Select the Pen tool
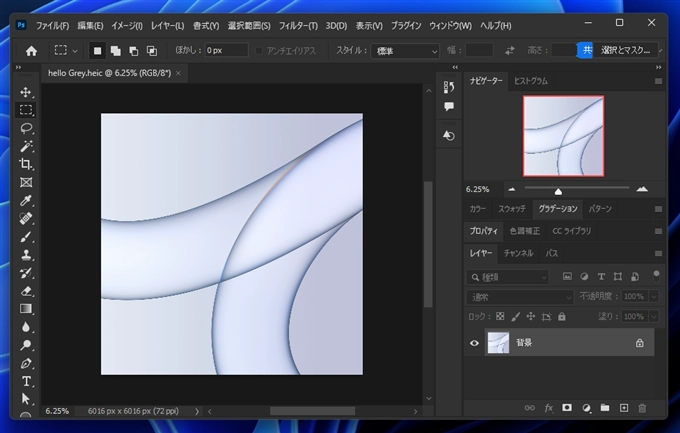The width and height of the screenshot is (680, 433). click(26, 364)
